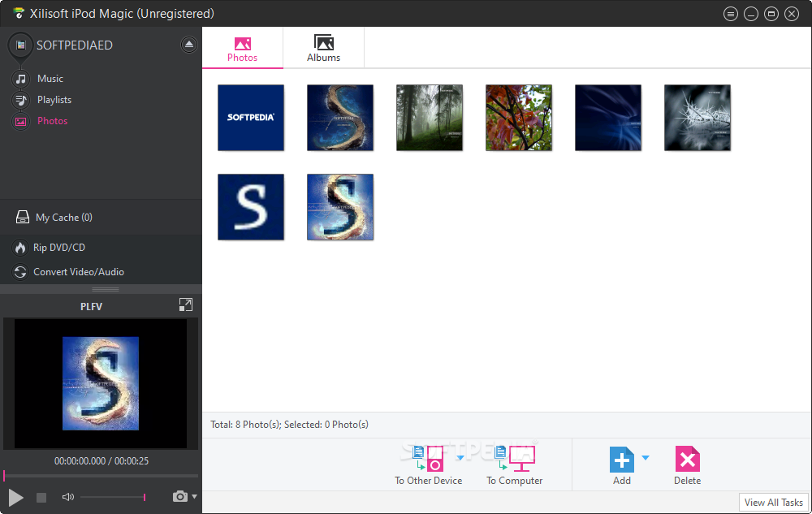The width and height of the screenshot is (812, 514).
Task: Click the PLFV preview title
Action: (91, 306)
